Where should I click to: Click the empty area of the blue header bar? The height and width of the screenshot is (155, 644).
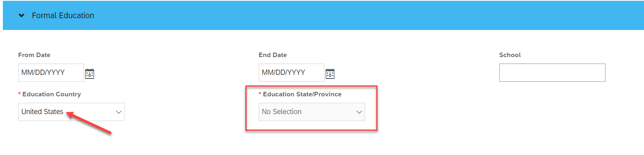pyautogui.click(x=365, y=15)
